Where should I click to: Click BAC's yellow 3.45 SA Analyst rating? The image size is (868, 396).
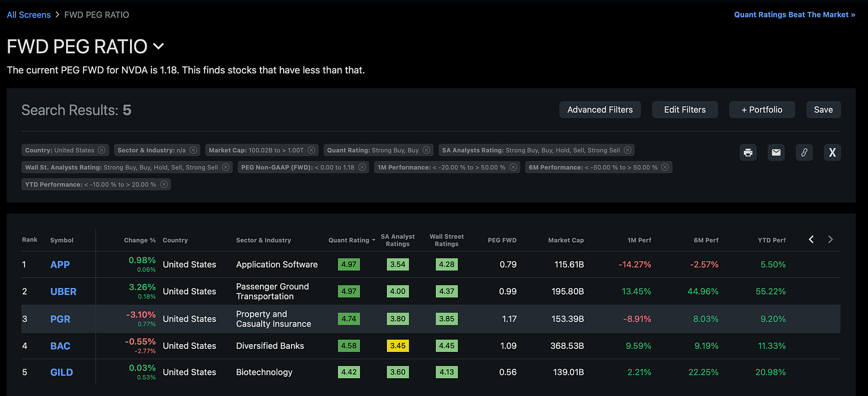[398, 346]
